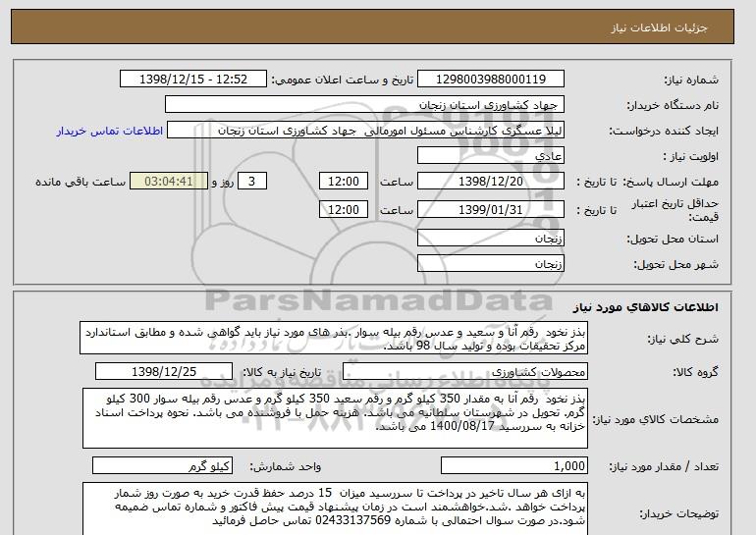Click the buyer notes text area
The height and width of the screenshot is (535, 756).
pos(335,508)
